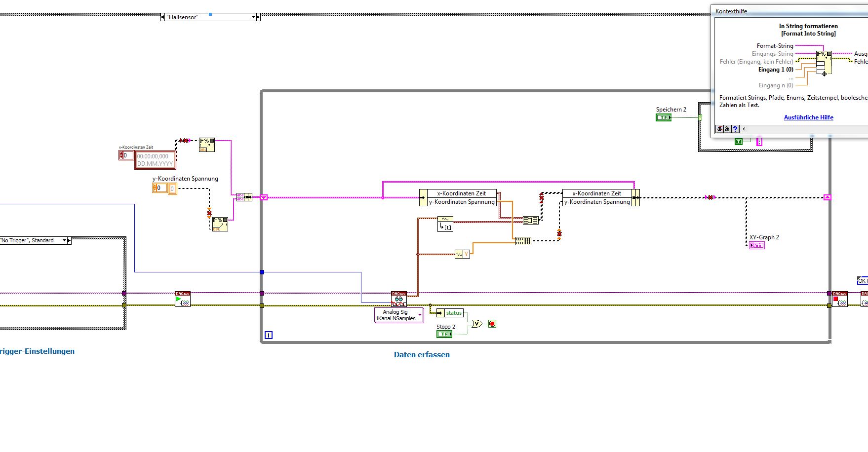Image resolution: width=868 pixels, height=452 pixels.
Task: Click the blue tunnel on loop left edge
Action: coord(262,272)
